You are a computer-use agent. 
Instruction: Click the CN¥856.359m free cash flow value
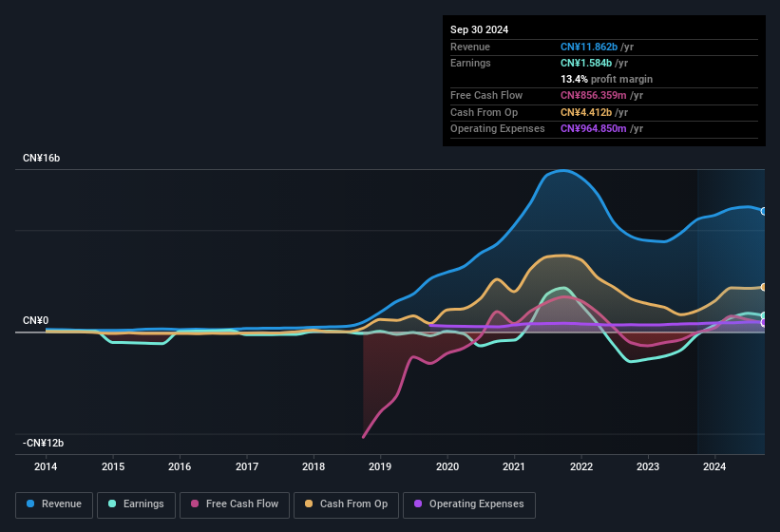click(594, 95)
